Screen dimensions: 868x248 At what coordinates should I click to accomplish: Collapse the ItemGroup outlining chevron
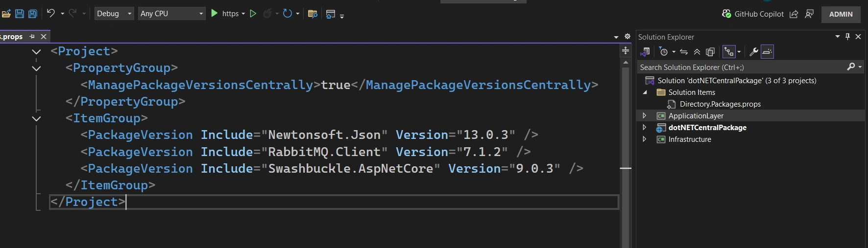click(36, 118)
